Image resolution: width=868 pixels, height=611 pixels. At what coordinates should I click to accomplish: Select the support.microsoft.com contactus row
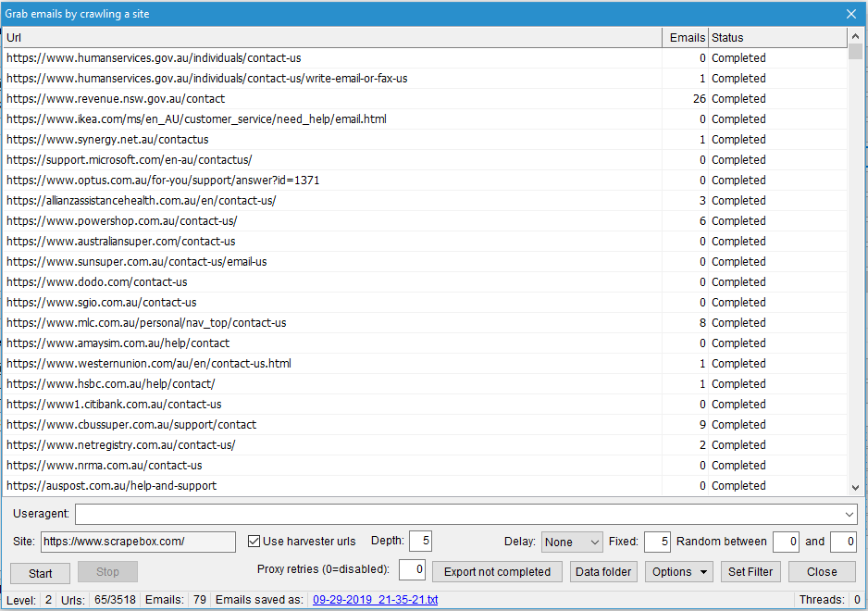(x=425, y=159)
